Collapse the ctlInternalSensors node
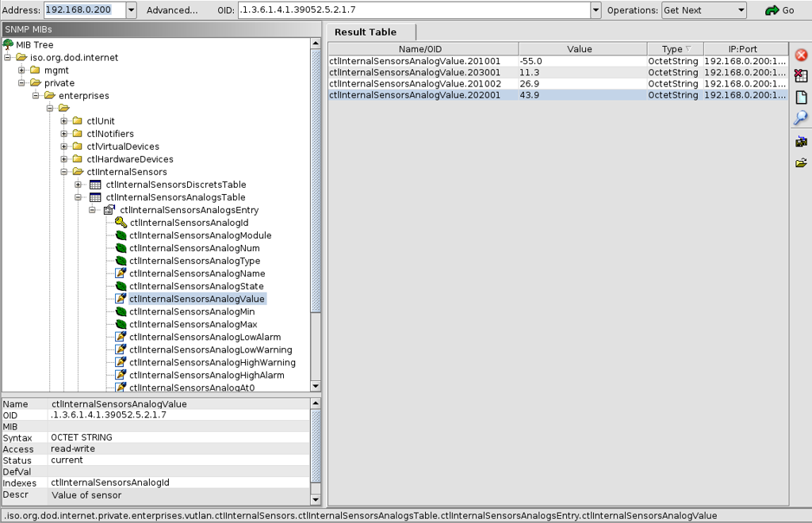This screenshot has height=523, width=812. click(x=63, y=172)
